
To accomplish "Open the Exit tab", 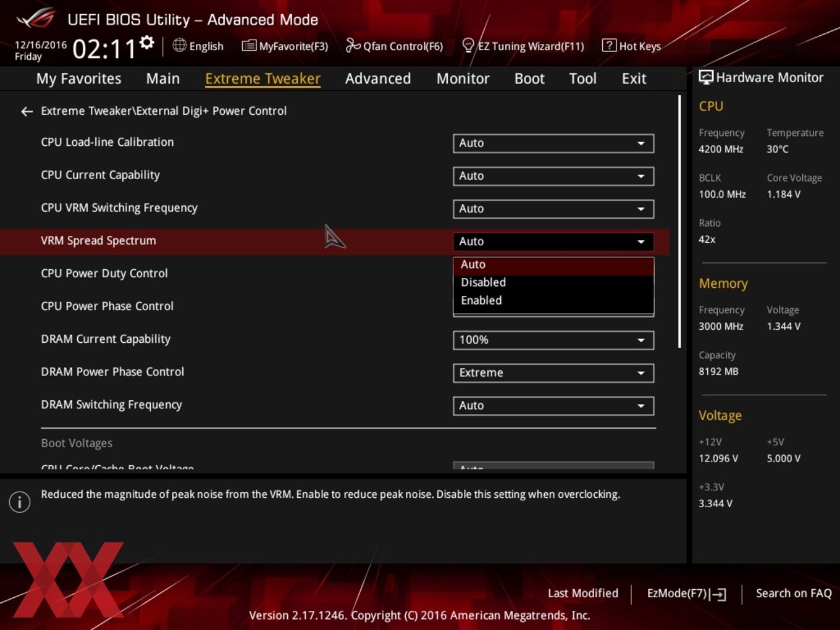I will pos(634,78).
